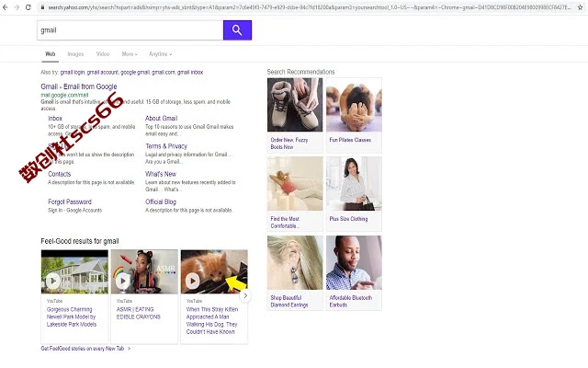This screenshot has width=588, height=368.
Task: Click the browser URL address bar
Action: (x=310, y=7)
